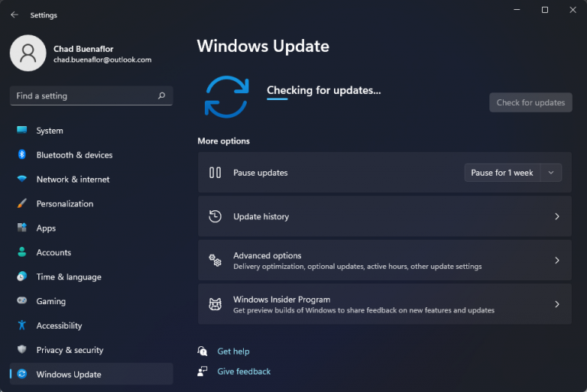Click the Bluetooth icon in the sidebar
This screenshot has width=587, height=392.
coord(21,154)
